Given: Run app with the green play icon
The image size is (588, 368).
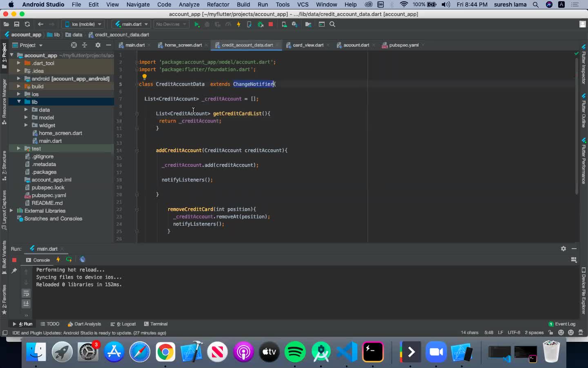Looking at the screenshot, I should (x=196, y=24).
